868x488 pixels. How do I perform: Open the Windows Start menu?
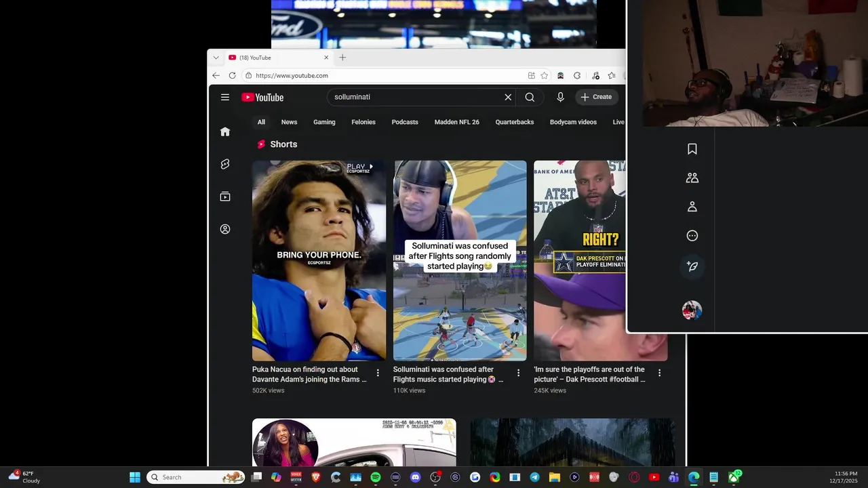(135, 477)
